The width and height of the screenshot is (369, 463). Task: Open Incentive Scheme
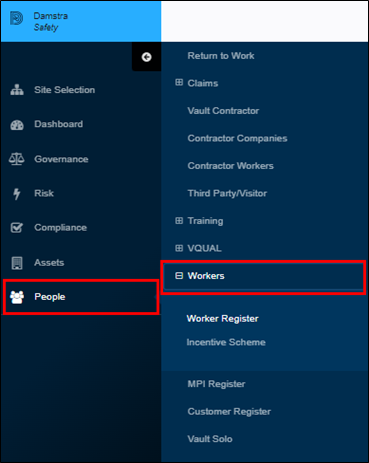pos(226,342)
